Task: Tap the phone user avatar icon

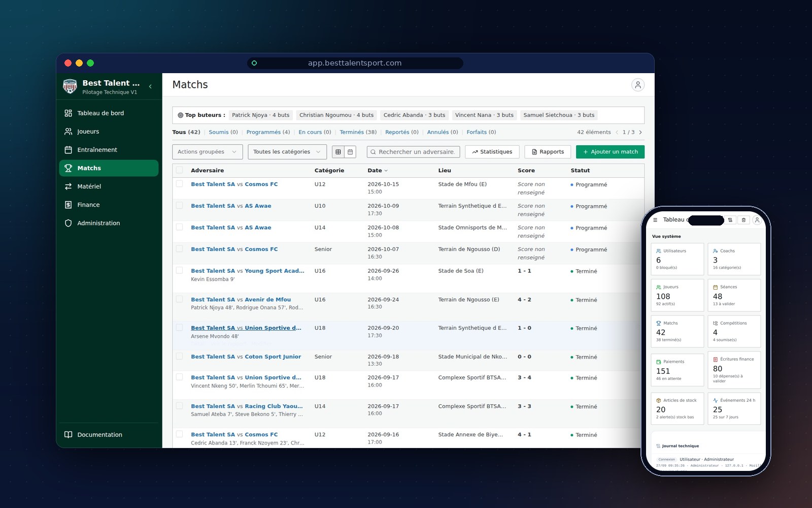Action: (x=757, y=220)
